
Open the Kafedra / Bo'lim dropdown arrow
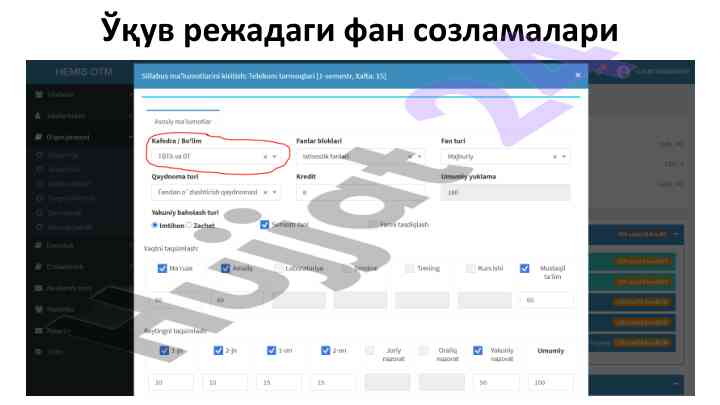tap(275, 157)
